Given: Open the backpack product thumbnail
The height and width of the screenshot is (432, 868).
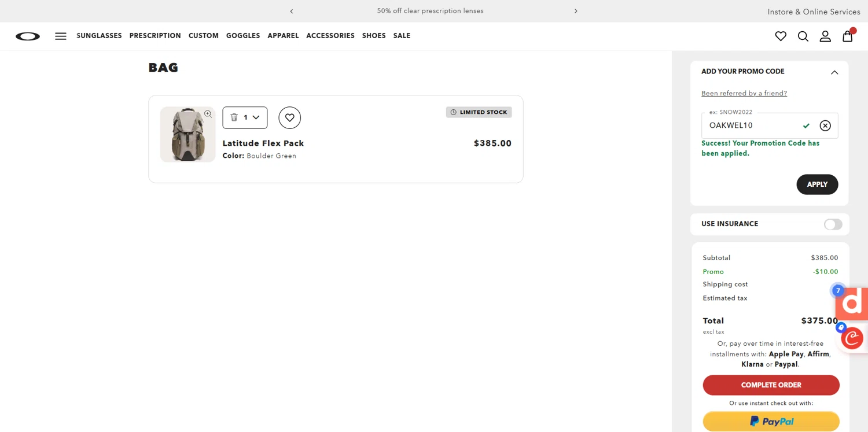Looking at the screenshot, I should (187, 134).
